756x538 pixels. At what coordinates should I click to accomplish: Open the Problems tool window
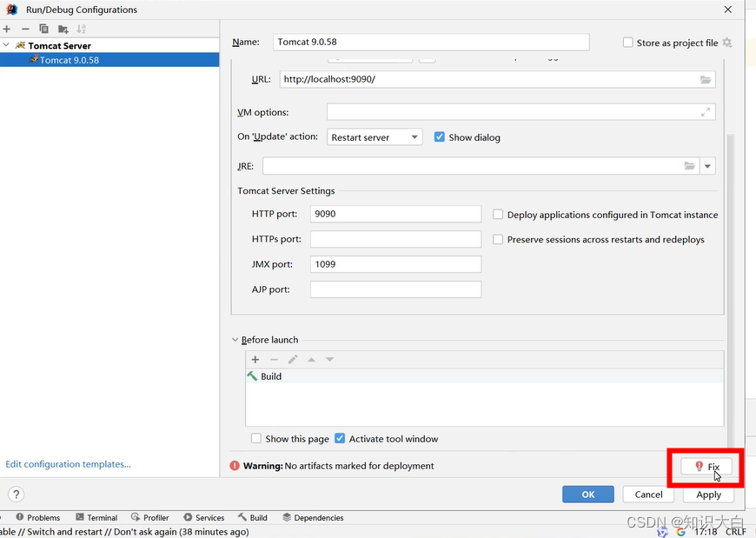[x=38, y=517]
